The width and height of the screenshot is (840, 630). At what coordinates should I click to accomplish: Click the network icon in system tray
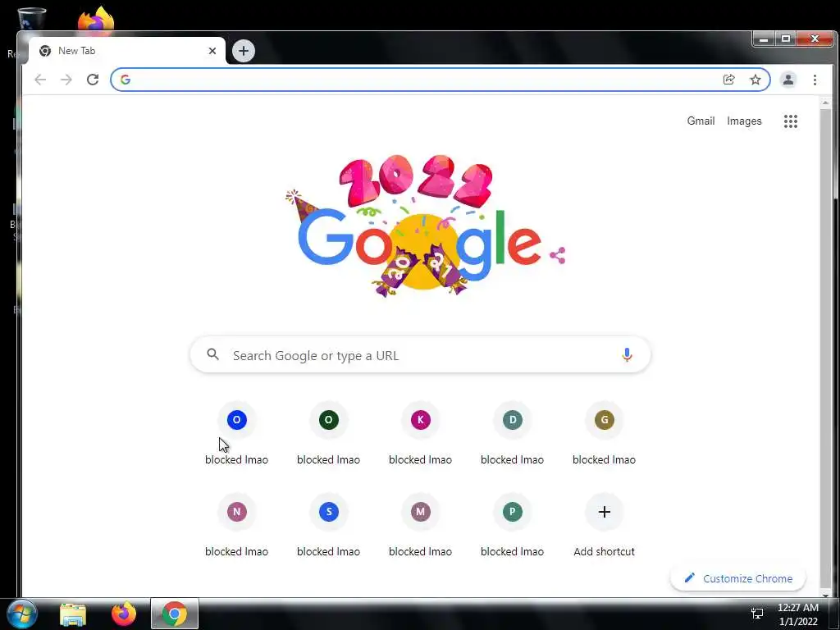757,614
